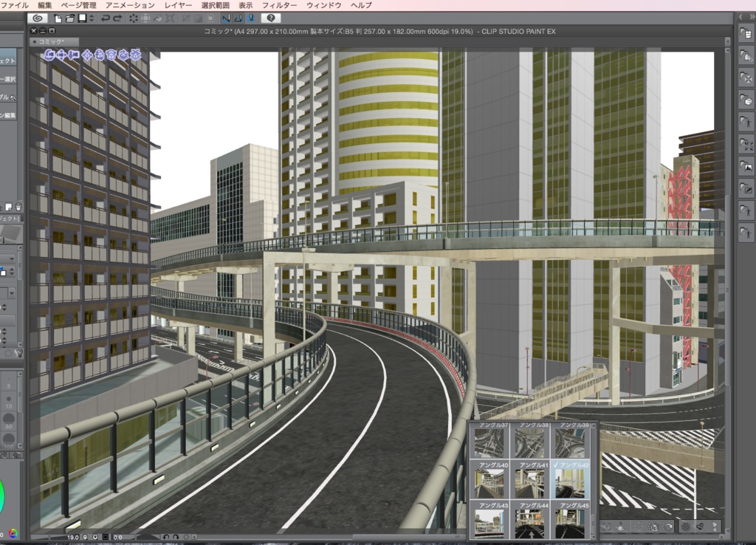This screenshot has width=756, height=545.
Task: Select the camera pan tool in the 3D toolbar
Action: tap(61, 54)
